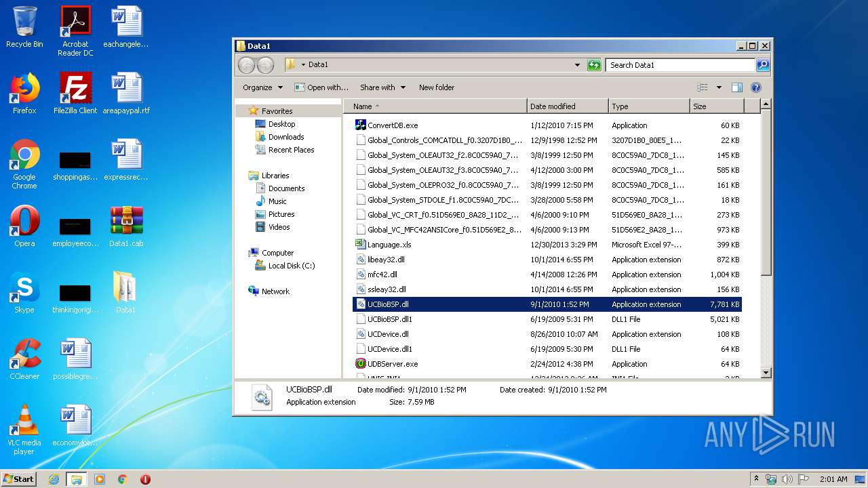Select the Data1 folder on desktop
Image resolution: width=868 pixels, height=488 pixels.
125,293
